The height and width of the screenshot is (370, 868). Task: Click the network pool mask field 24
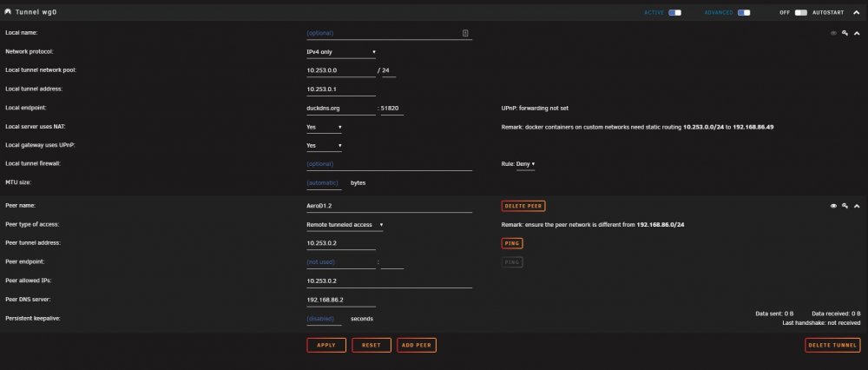click(x=389, y=71)
